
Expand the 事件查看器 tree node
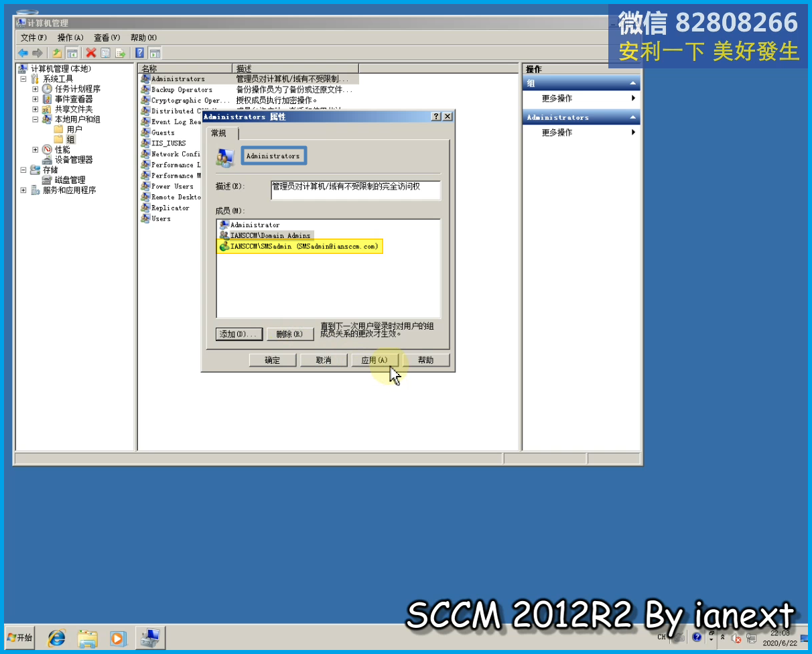(x=36, y=99)
